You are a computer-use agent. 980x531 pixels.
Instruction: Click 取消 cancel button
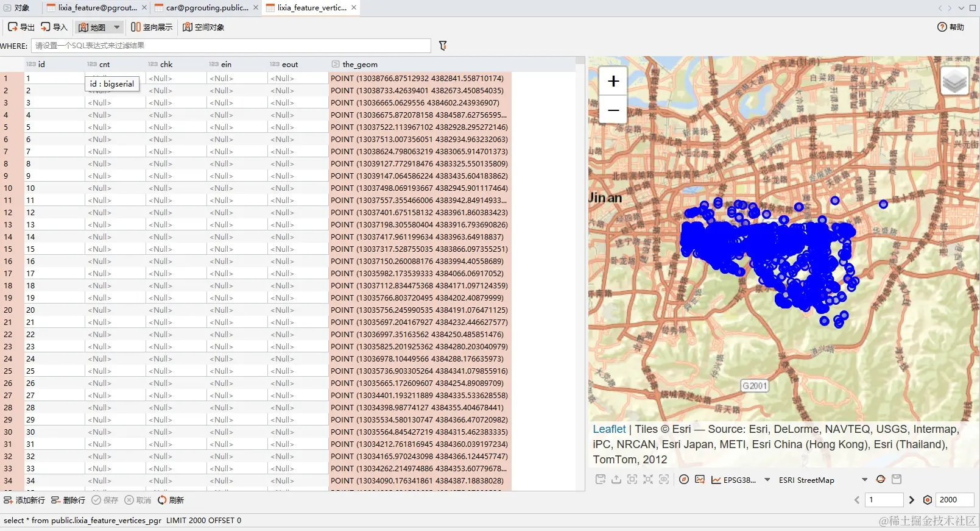[138, 500]
